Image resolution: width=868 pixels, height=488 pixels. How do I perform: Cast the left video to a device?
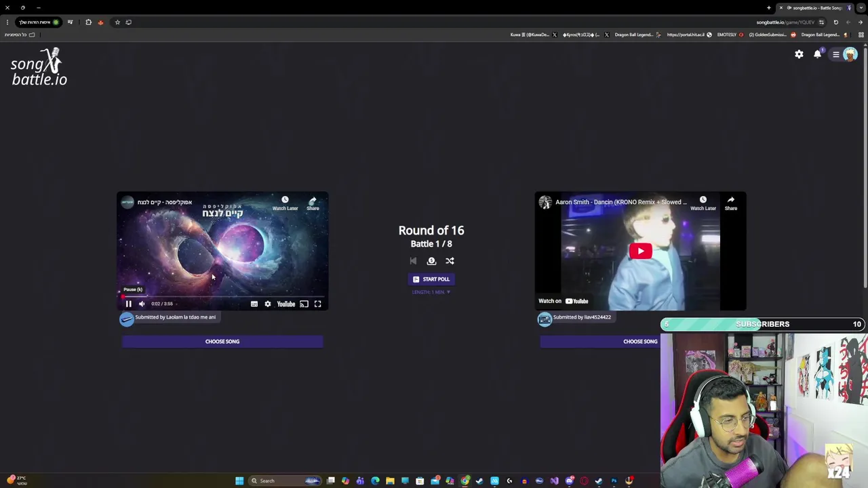(x=304, y=304)
